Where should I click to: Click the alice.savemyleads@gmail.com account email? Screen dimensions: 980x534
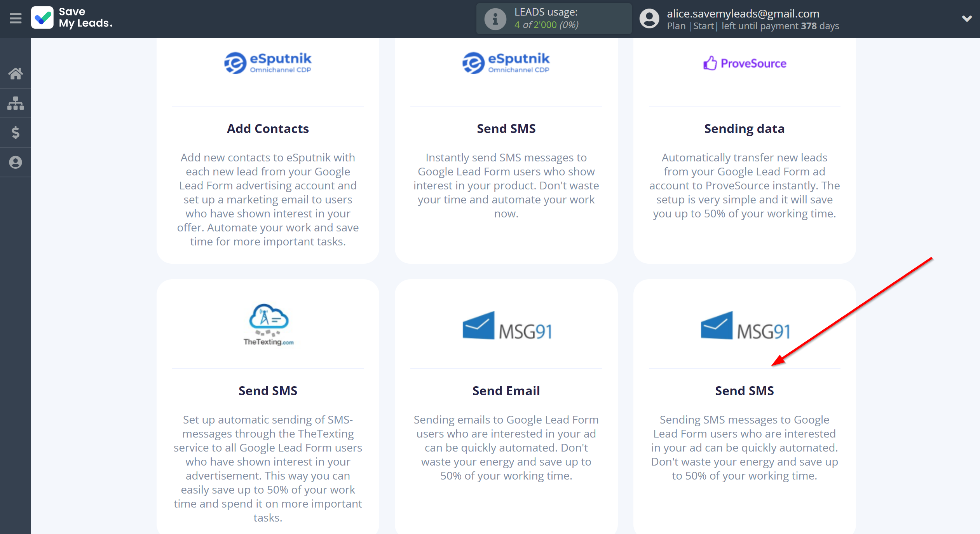coord(743,14)
